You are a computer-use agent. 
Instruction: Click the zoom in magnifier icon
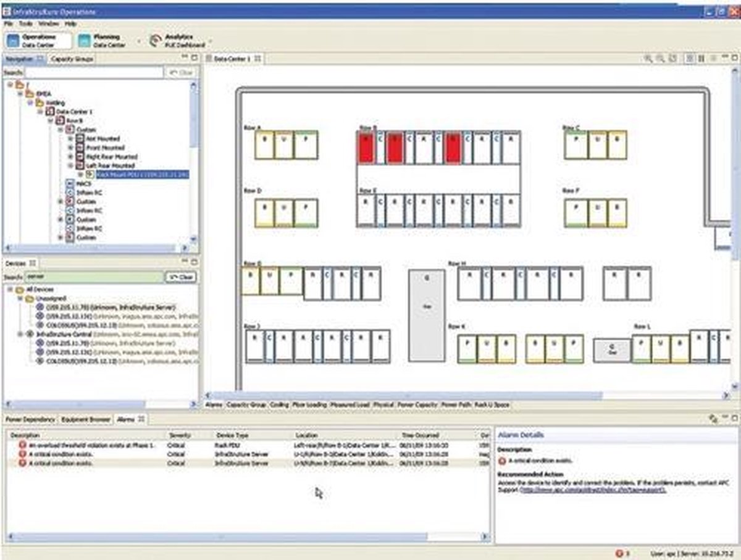[648, 59]
